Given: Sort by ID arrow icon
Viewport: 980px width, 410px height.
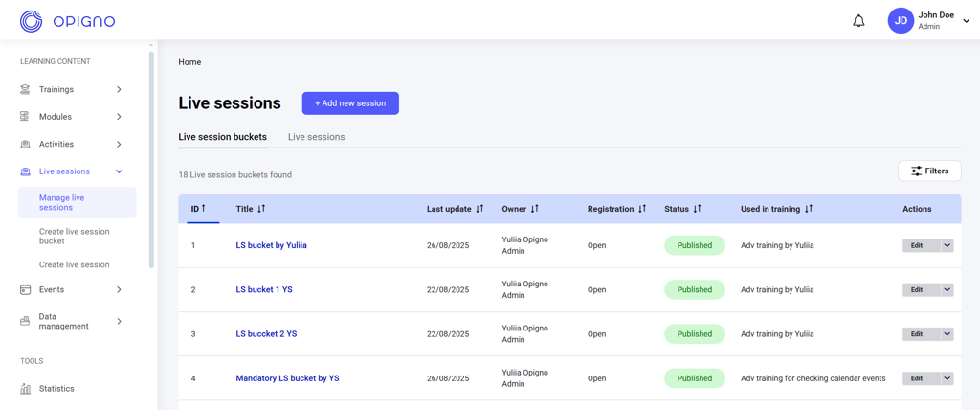Looking at the screenshot, I should (x=205, y=209).
